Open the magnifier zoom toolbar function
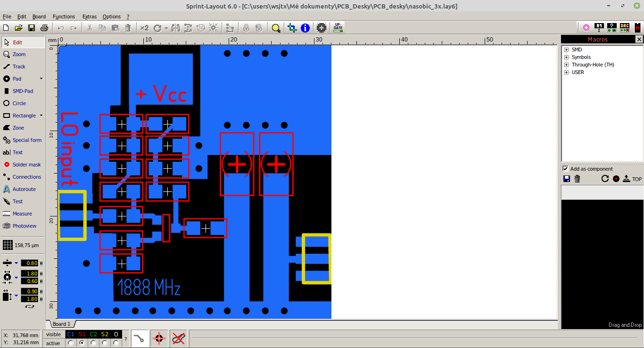Image resolution: width=644 pixels, height=348 pixels. [x=276, y=28]
